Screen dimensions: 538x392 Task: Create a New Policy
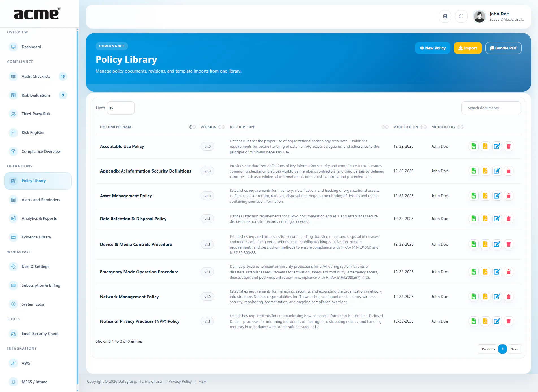(x=433, y=48)
